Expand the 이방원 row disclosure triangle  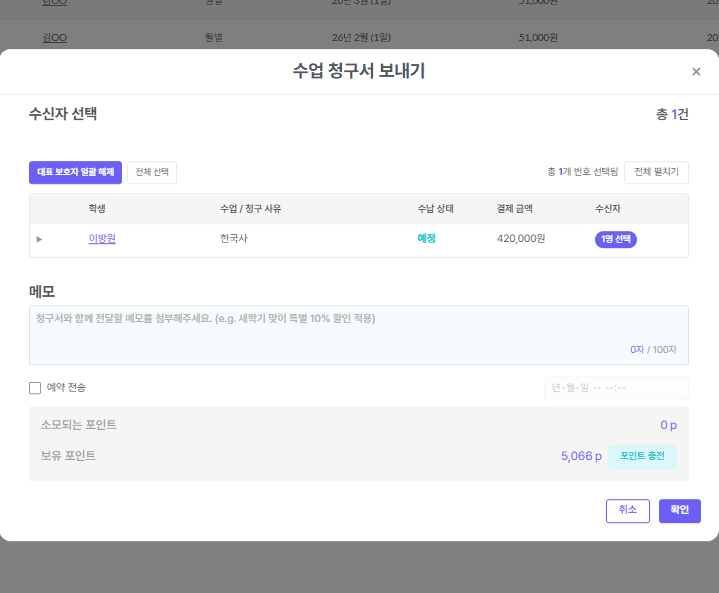(x=40, y=239)
